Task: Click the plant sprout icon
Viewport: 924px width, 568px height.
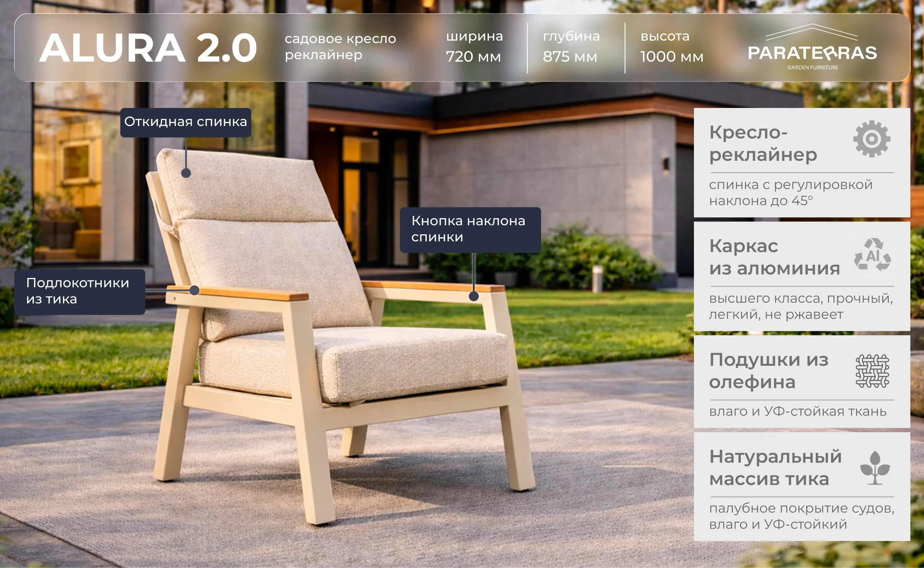Action: click(x=875, y=468)
